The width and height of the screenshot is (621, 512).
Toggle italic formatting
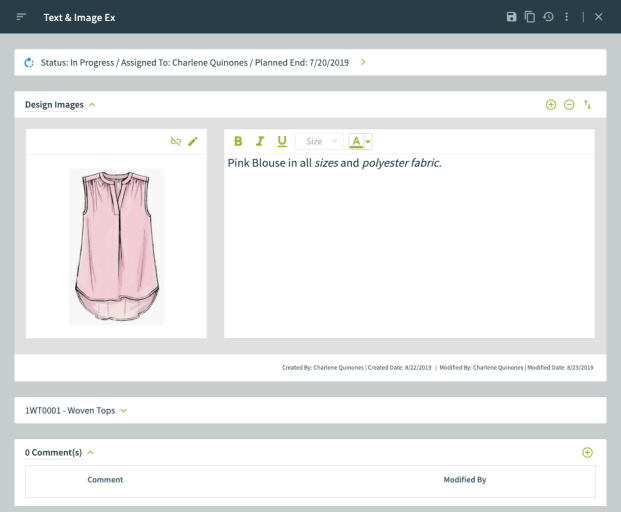tap(260, 142)
